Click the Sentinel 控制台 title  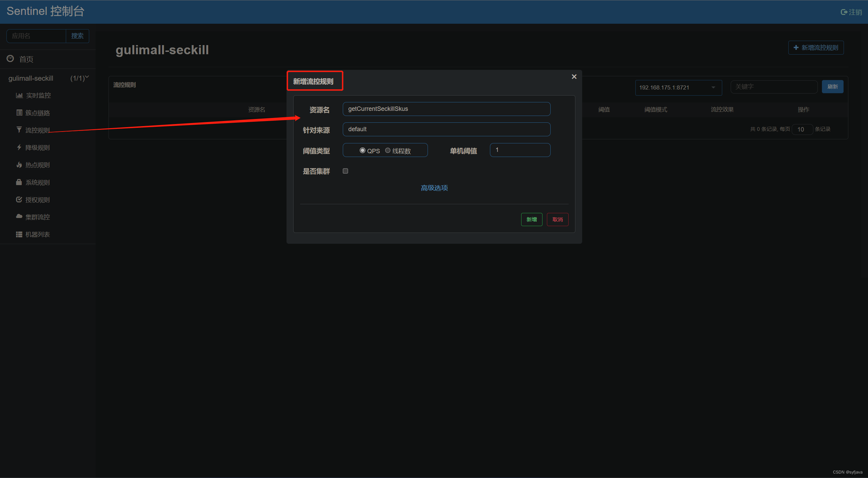[x=45, y=11]
